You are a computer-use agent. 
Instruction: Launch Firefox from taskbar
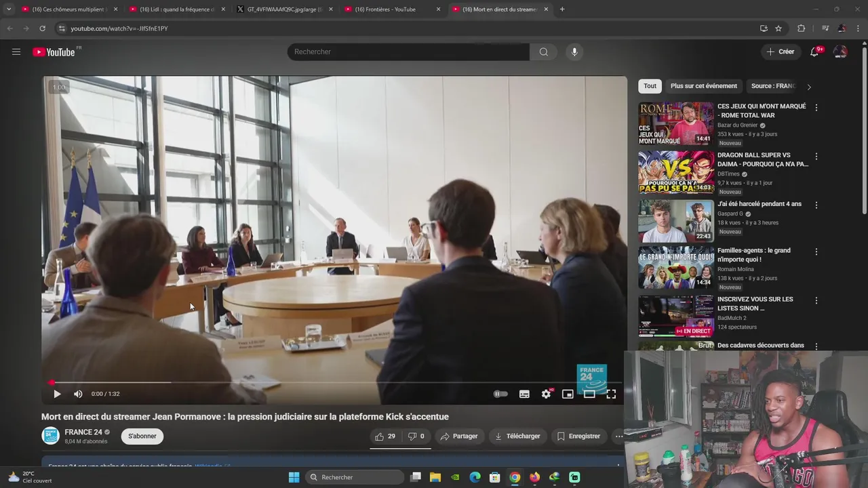(x=534, y=477)
